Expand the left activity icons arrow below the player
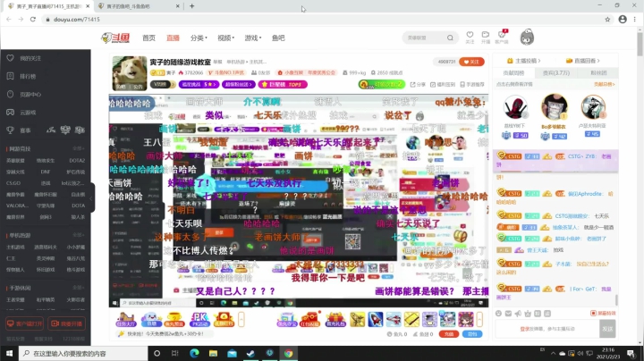This screenshot has height=361, width=644. point(241,319)
